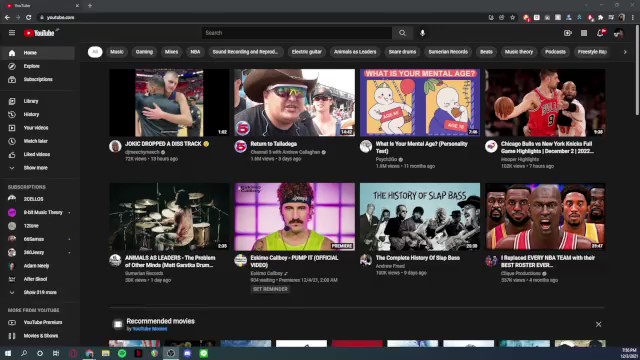Click the search magnifier button
The height and width of the screenshot is (360, 640).
point(402,33)
